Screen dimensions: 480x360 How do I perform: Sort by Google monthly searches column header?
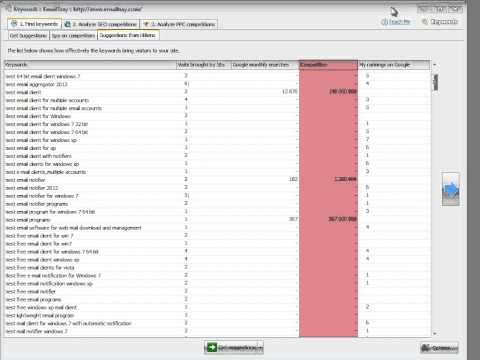[265, 65]
